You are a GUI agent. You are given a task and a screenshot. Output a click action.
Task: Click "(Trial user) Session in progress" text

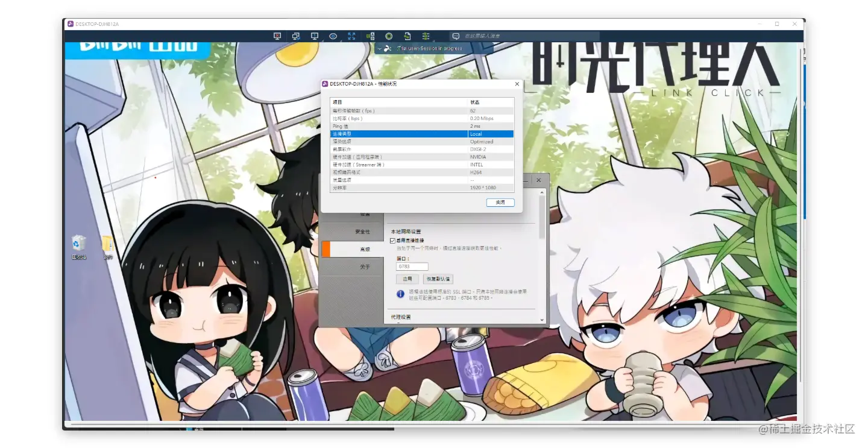tap(430, 48)
